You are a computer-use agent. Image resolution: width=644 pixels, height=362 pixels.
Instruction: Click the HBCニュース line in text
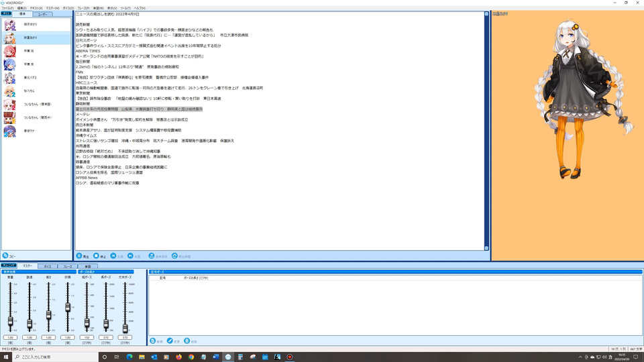point(87,82)
